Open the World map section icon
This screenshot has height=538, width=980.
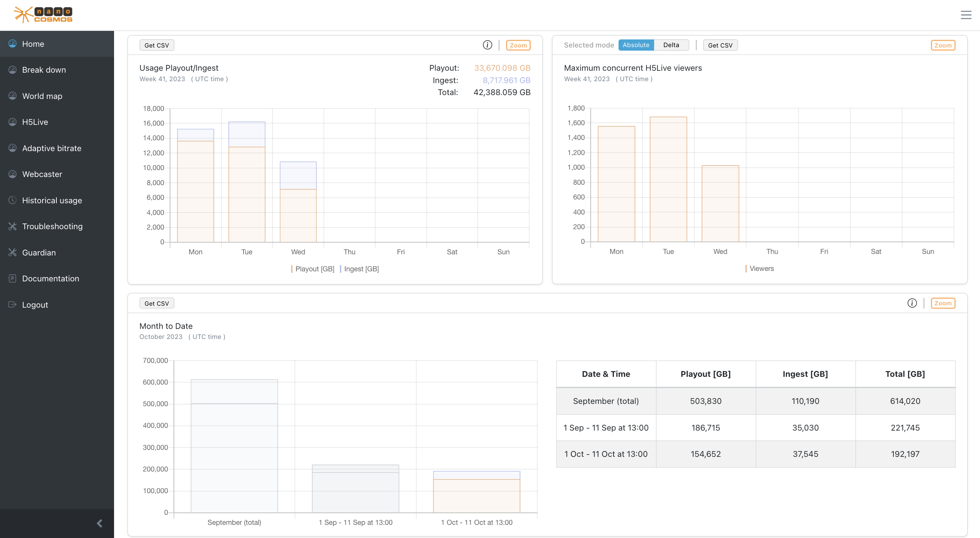[x=13, y=95]
